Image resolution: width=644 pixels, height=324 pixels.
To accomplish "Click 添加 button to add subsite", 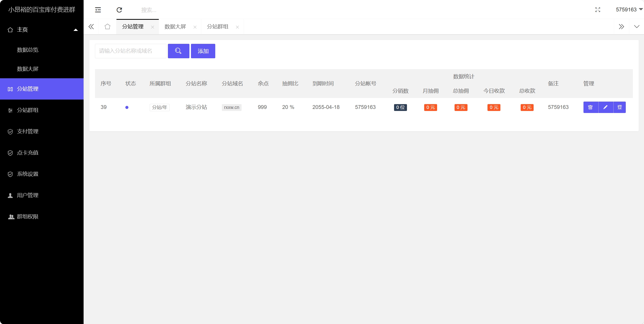I will (x=202, y=51).
